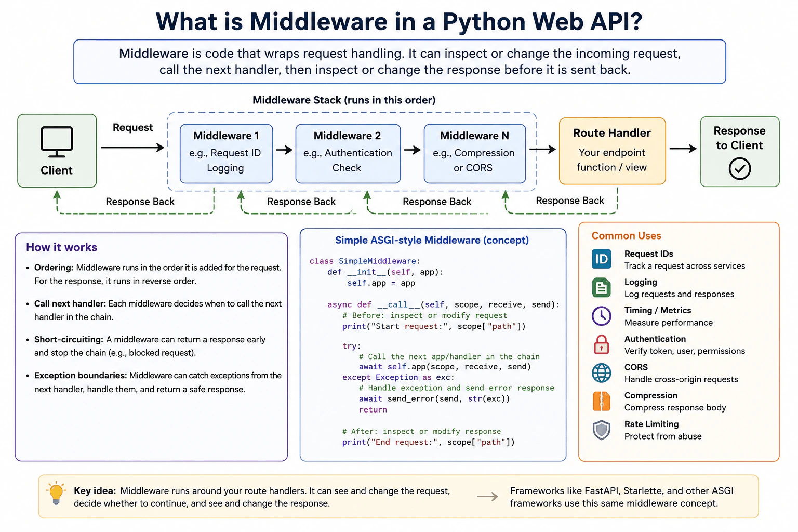Image resolution: width=798 pixels, height=532 pixels.
Task: Click the 'Rate Limiting' item title
Action: (651, 424)
